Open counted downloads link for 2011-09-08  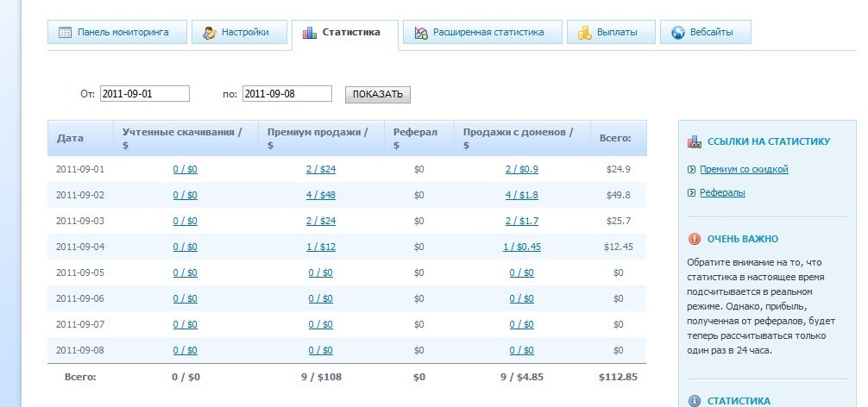(x=185, y=351)
